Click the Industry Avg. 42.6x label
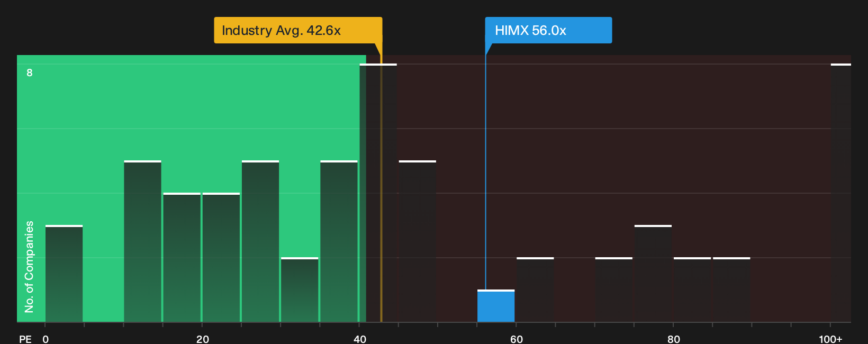This screenshot has height=344, width=868. point(298,30)
